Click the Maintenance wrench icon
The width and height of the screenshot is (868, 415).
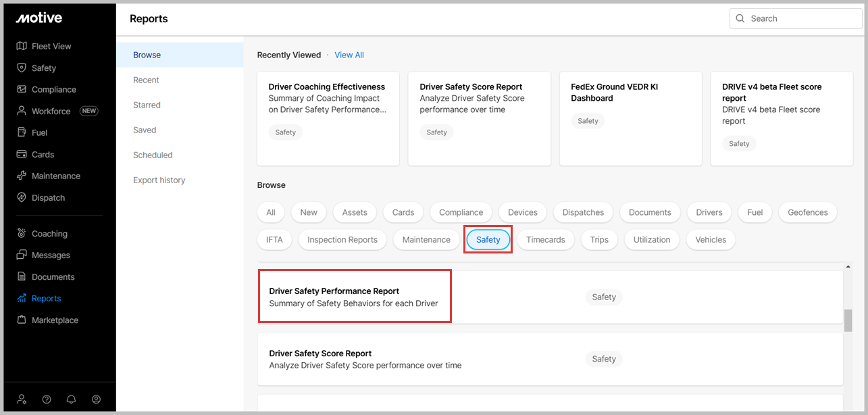(x=22, y=176)
